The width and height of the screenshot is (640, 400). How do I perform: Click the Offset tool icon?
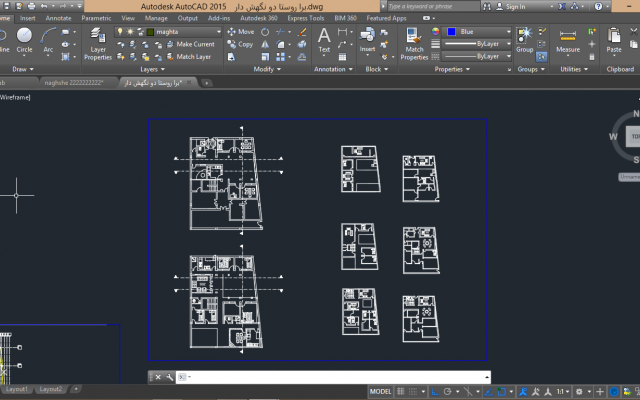(x=302, y=57)
